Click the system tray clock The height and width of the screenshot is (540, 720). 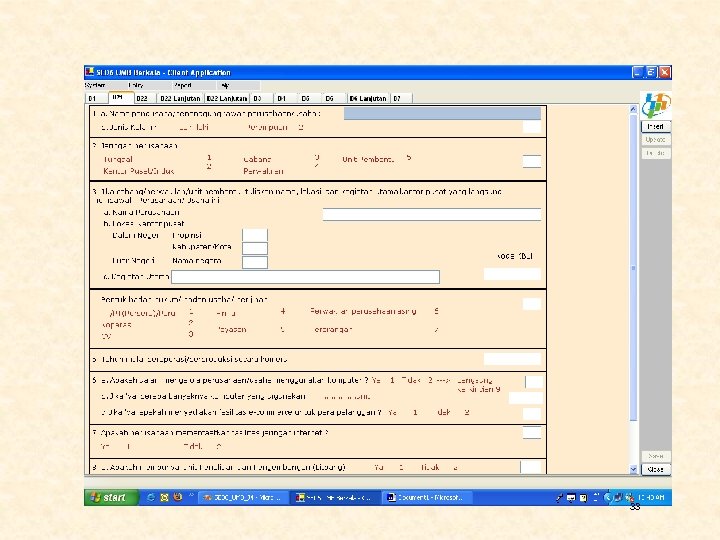[x=651, y=498]
